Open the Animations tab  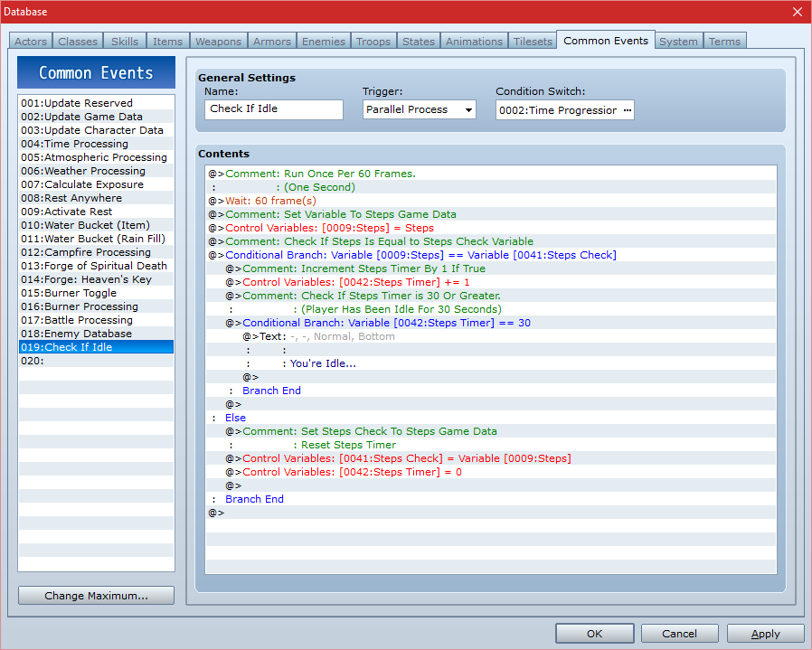tap(475, 42)
